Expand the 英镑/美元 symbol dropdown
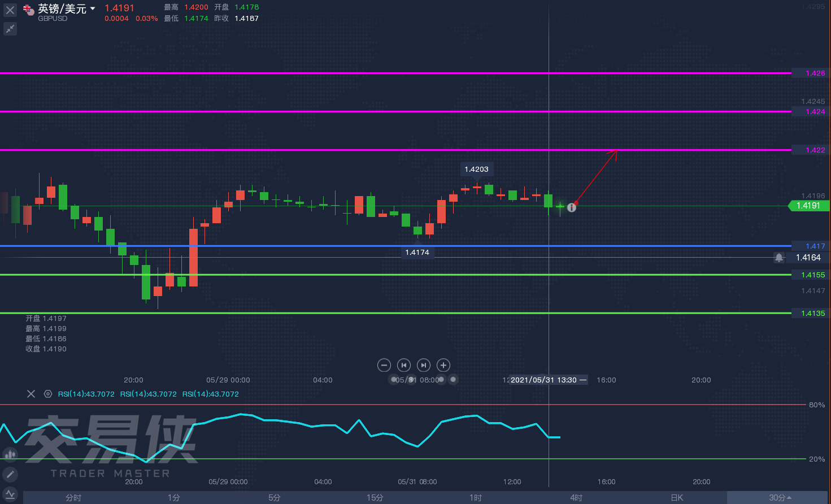This screenshot has height=504, width=831. (93, 8)
